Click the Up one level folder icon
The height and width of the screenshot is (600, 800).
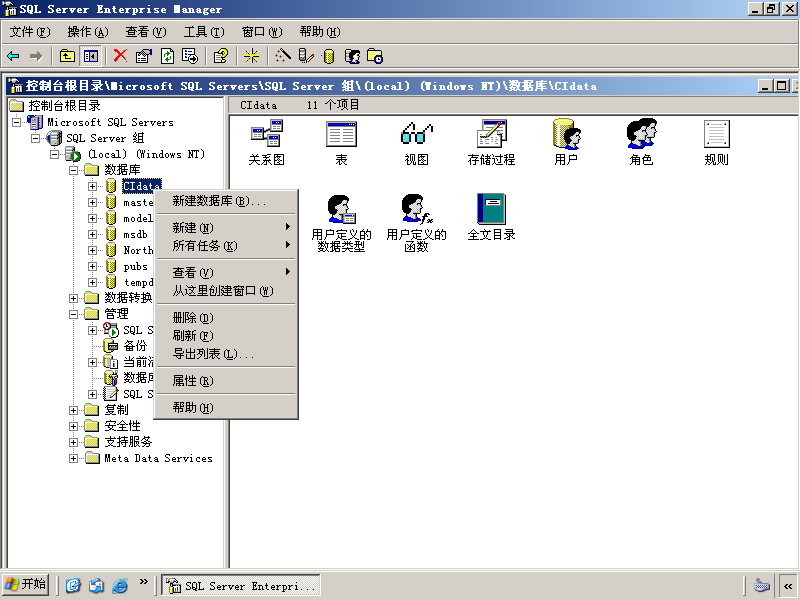[67, 56]
